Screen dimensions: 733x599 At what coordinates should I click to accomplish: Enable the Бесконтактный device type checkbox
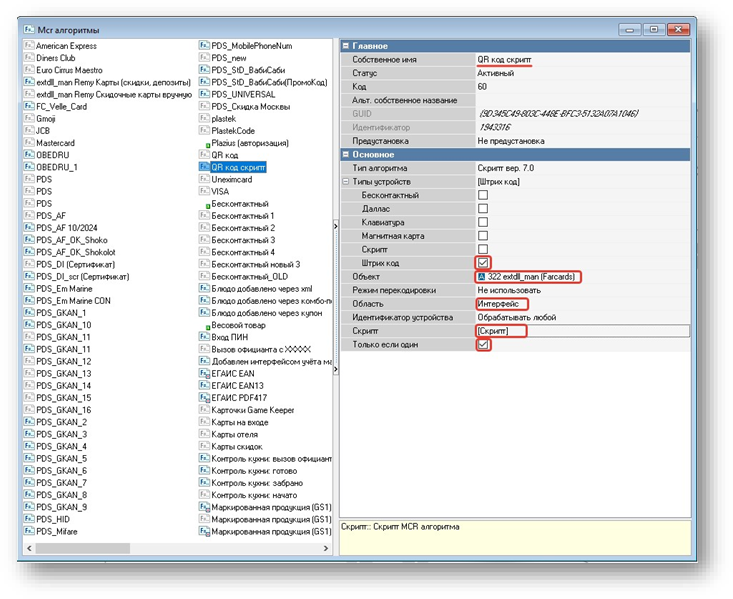pyautogui.click(x=483, y=195)
